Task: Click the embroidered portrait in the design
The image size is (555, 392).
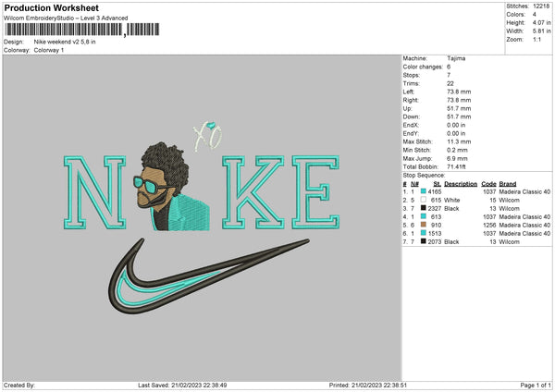Action: (171, 187)
